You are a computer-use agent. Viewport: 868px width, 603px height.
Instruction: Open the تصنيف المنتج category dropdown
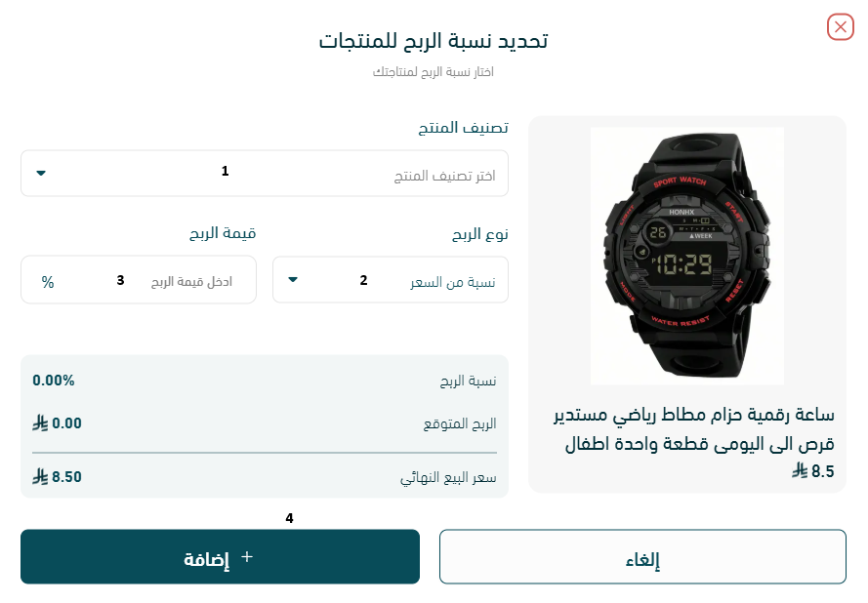[264, 173]
